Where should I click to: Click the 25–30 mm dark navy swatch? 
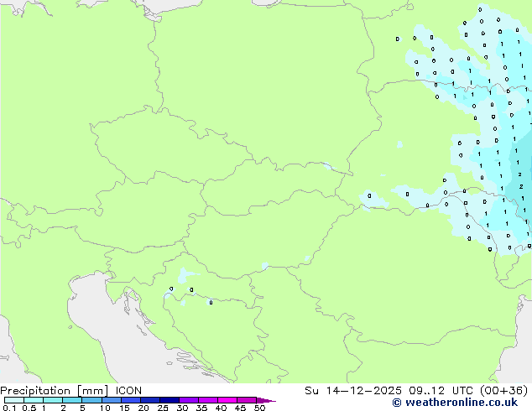[169, 400]
